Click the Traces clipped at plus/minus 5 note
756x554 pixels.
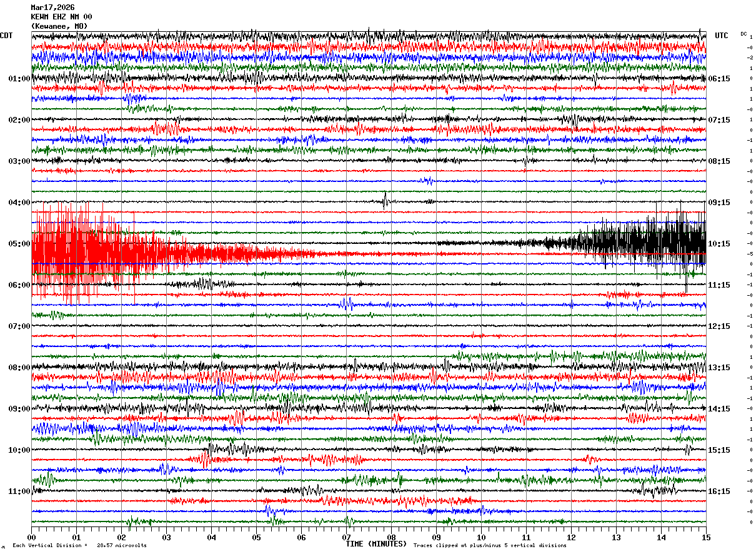[490, 545]
